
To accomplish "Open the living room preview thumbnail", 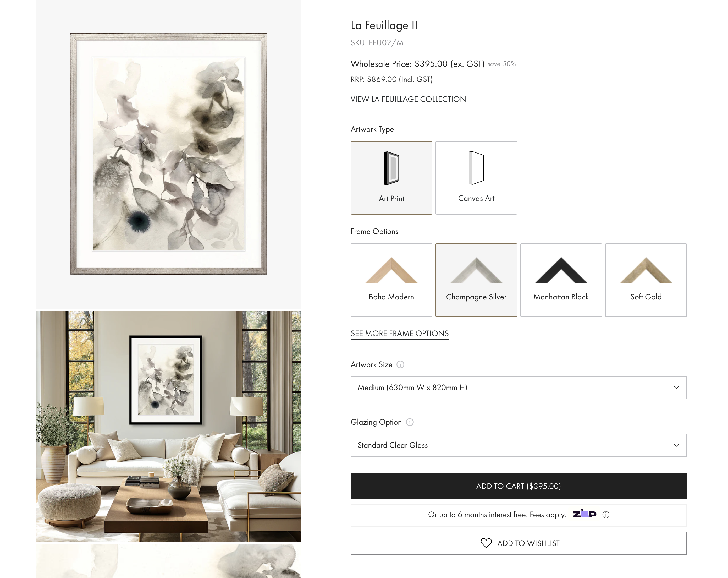I will pyautogui.click(x=168, y=426).
